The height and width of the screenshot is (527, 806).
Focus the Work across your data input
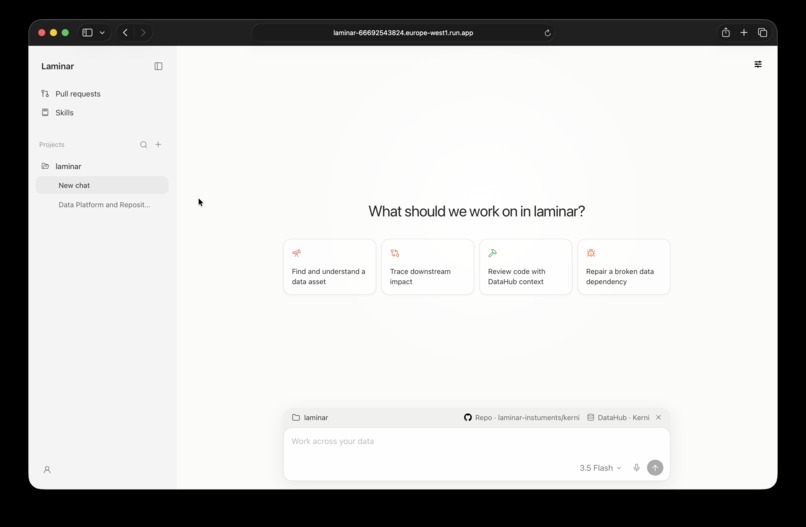click(477, 442)
